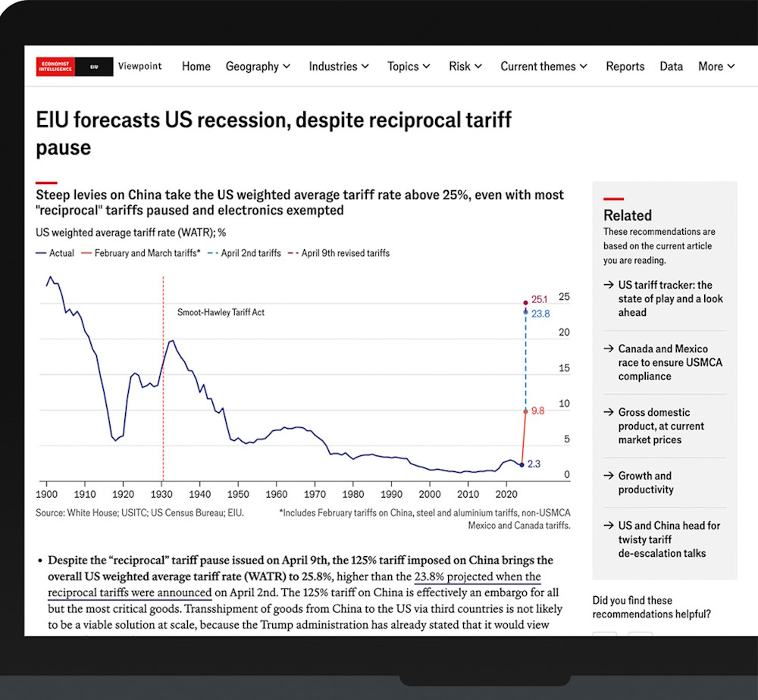Click the 9.8 data point on chart

click(525, 411)
